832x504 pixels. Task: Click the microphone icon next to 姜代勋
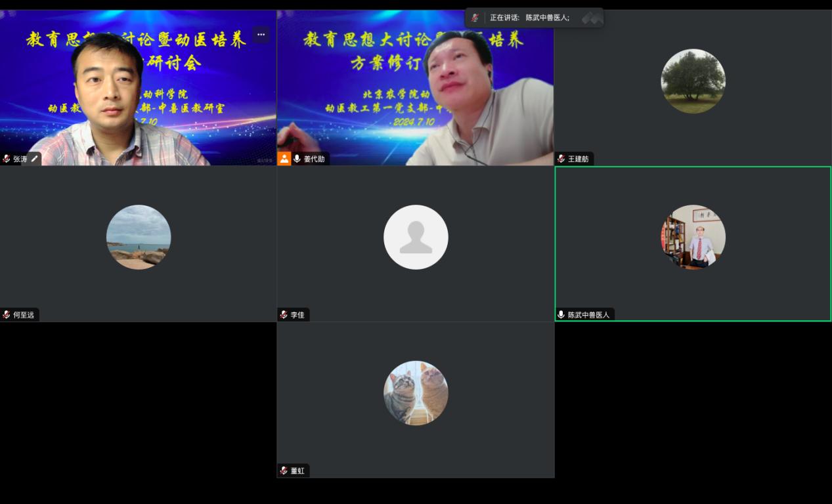(x=297, y=159)
